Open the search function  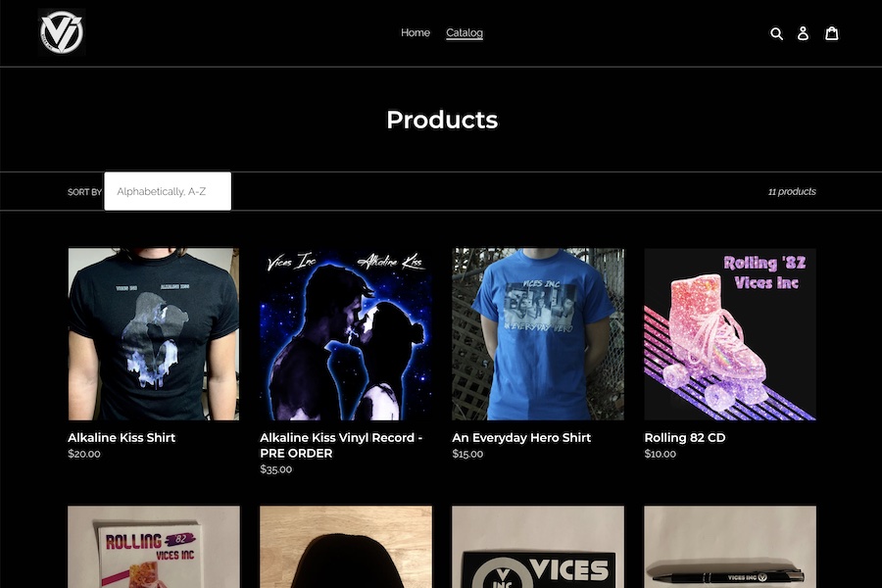coord(777,32)
